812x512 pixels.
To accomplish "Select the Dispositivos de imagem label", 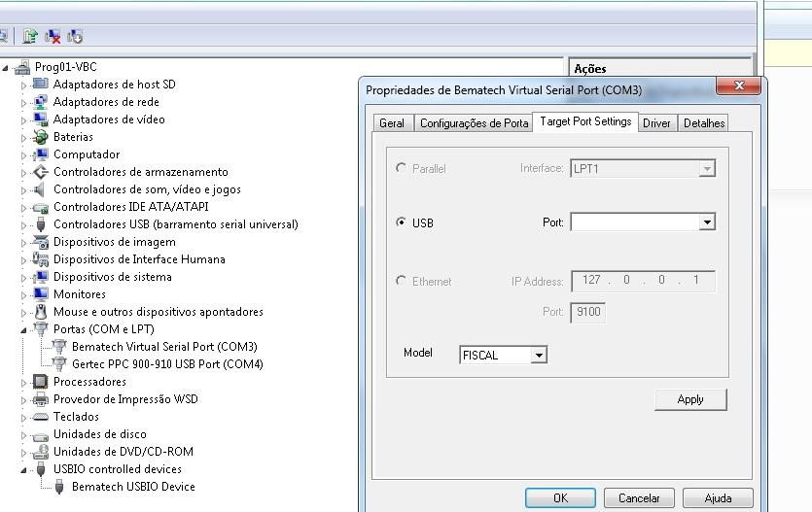I will tap(115, 242).
